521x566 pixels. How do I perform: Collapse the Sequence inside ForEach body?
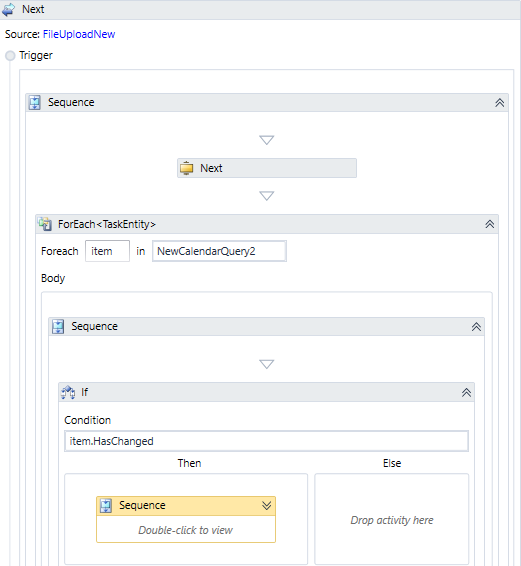[x=476, y=327]
